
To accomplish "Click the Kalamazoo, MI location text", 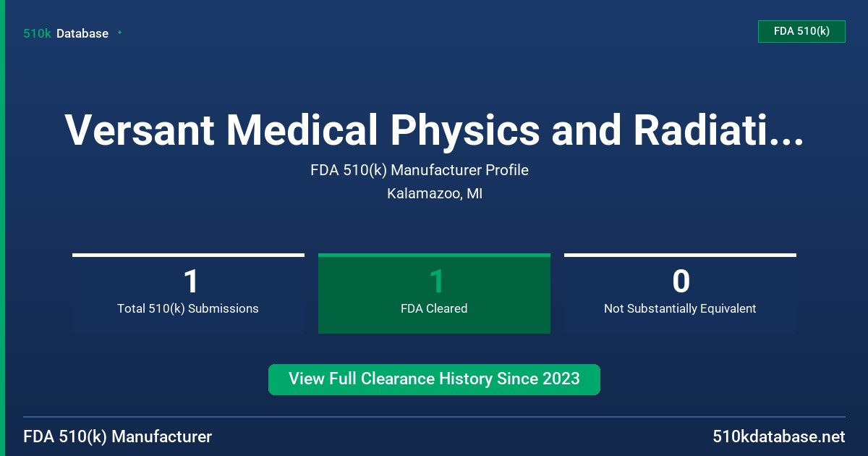I will pyautogui.click(x=435, y=194).
